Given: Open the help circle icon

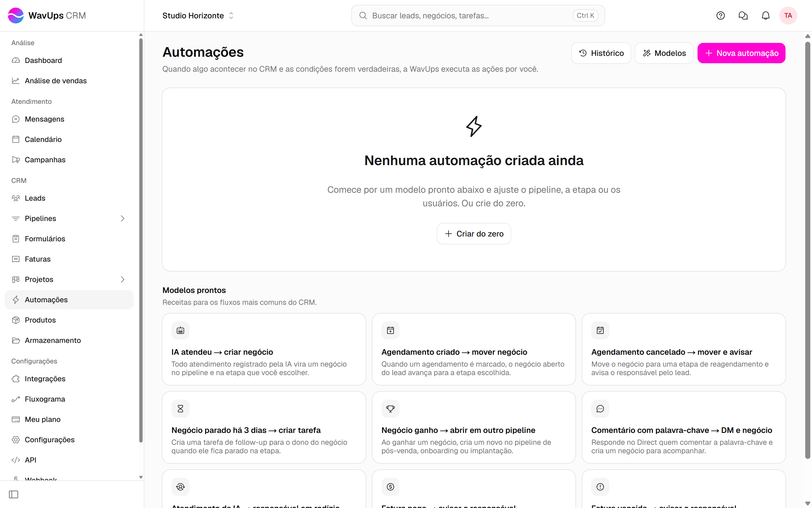Looking at the screenshot, I should (x=720, y=16).
